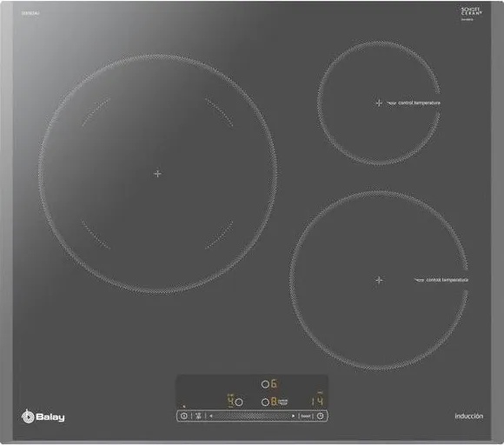Image resolution: width=504 pixels, height=445 pixels.
Task: Click the center cross of small top-right zone
Action: pos(379,103)
